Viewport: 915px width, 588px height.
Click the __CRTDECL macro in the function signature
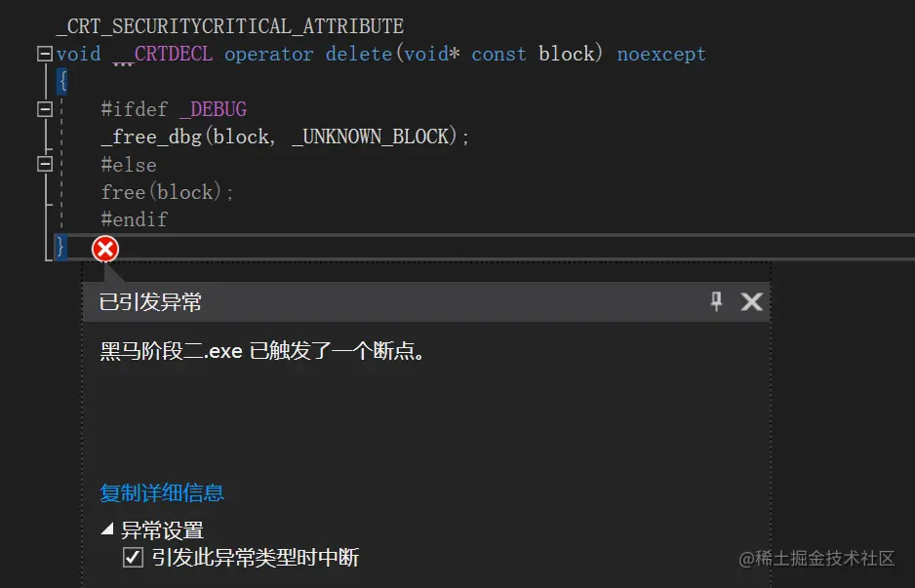162,54
